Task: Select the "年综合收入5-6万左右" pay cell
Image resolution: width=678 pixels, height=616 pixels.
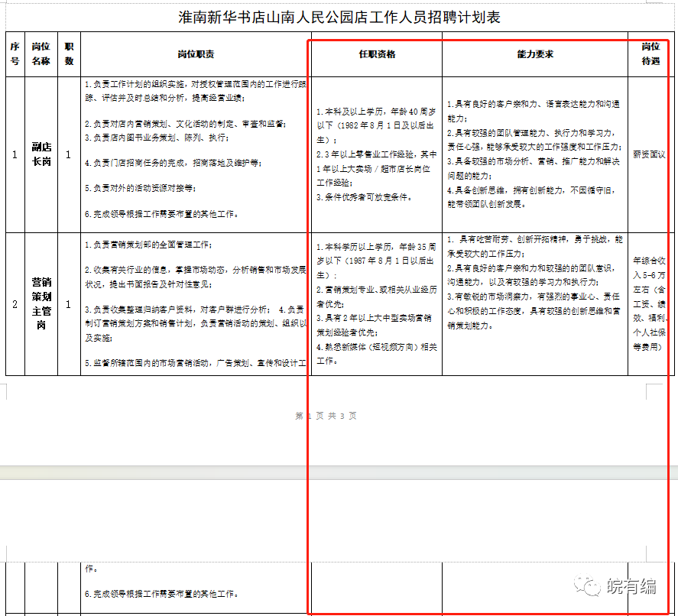Action: (x=650, y=303)
